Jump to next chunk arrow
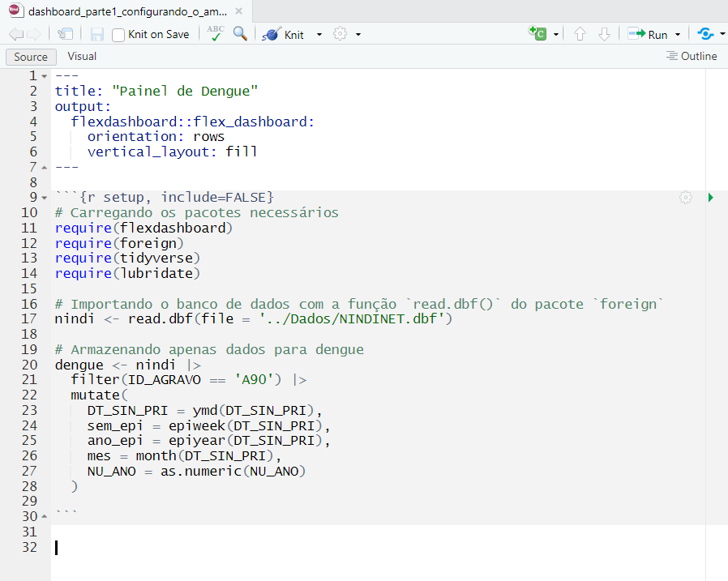 click(x=604, y=34)
